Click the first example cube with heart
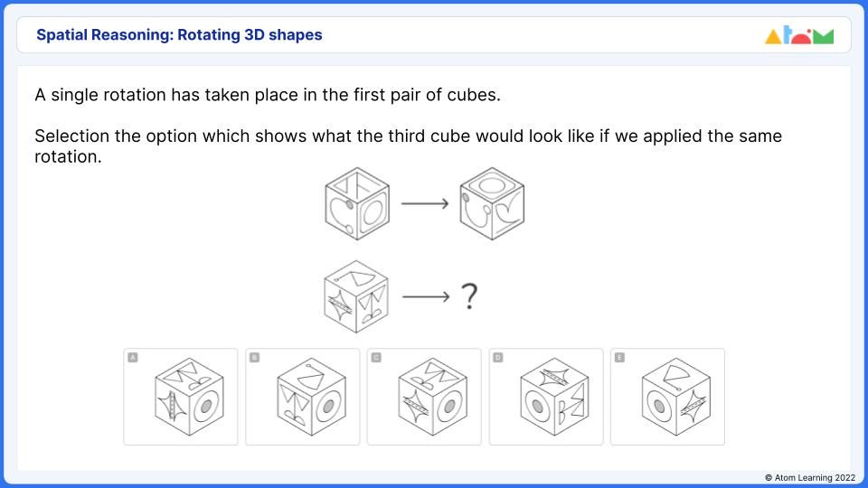This screenshot has width=868, height=488. (357, 203)
